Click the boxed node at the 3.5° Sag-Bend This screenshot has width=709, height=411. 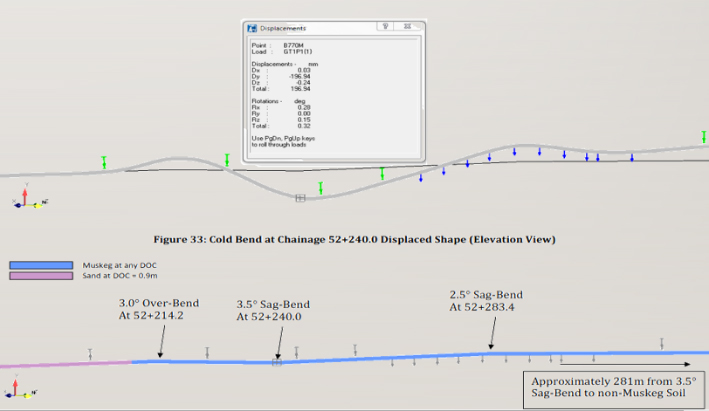coord(278,362)
